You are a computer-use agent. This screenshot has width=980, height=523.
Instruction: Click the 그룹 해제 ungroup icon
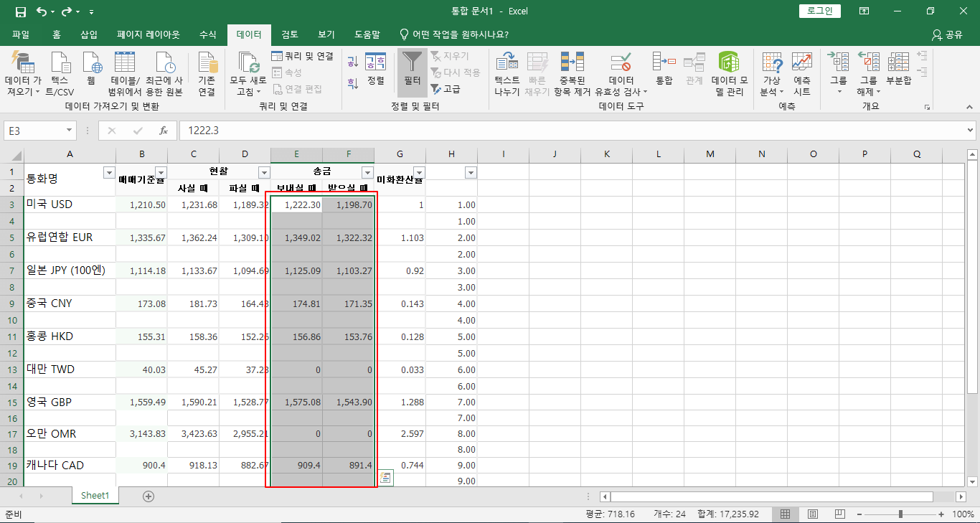868,62
